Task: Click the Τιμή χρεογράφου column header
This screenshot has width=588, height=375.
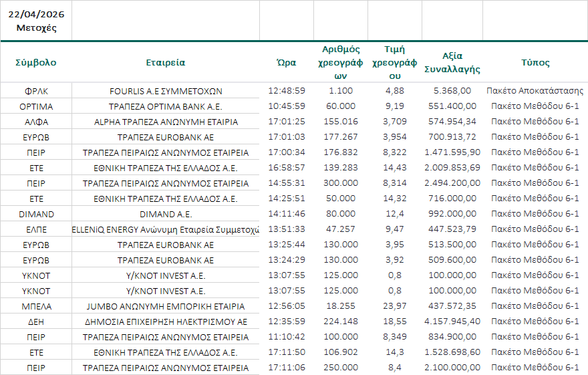Action: [394, 62]
